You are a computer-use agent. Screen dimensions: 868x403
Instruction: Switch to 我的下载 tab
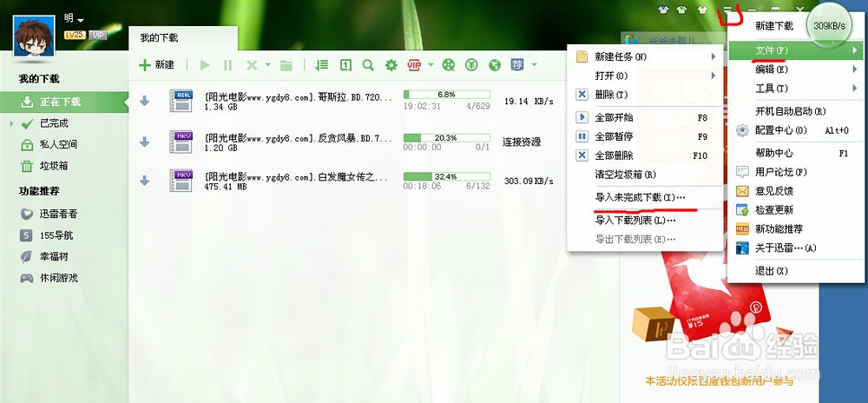182,37
